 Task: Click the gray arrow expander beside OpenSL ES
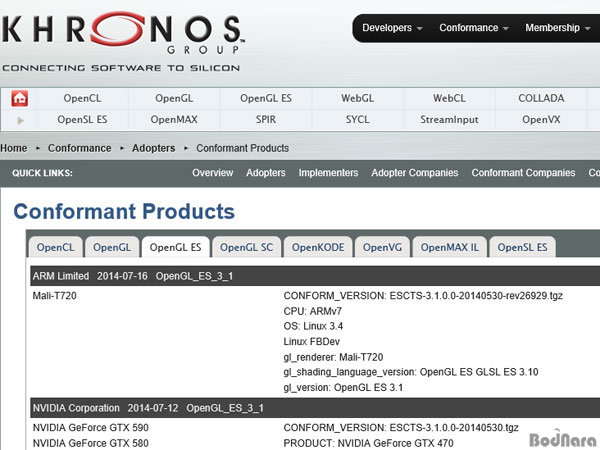21,120
